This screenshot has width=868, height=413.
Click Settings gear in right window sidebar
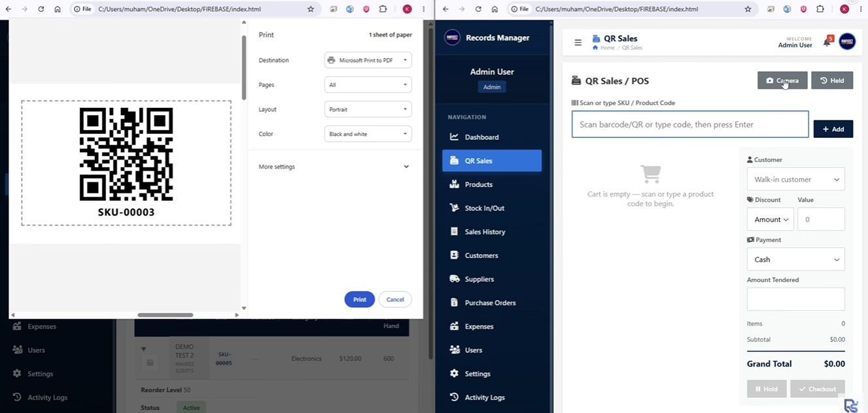455,374
